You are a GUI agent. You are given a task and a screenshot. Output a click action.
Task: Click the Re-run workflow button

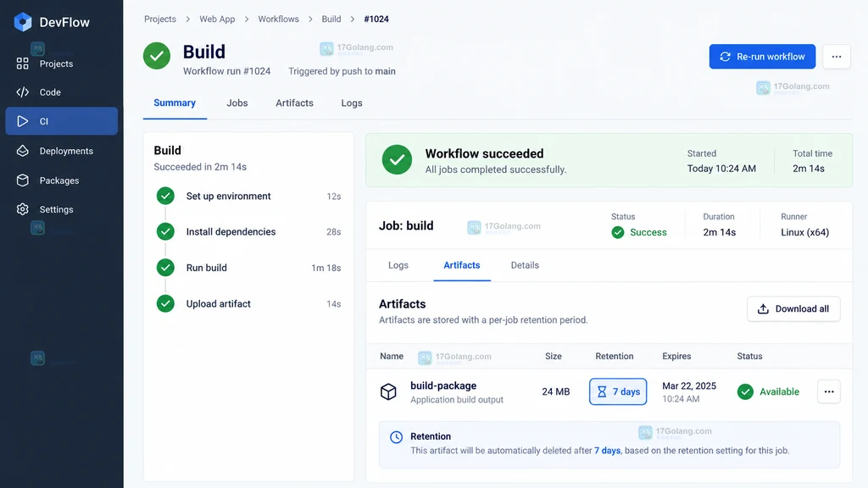[x=762, y=57]
